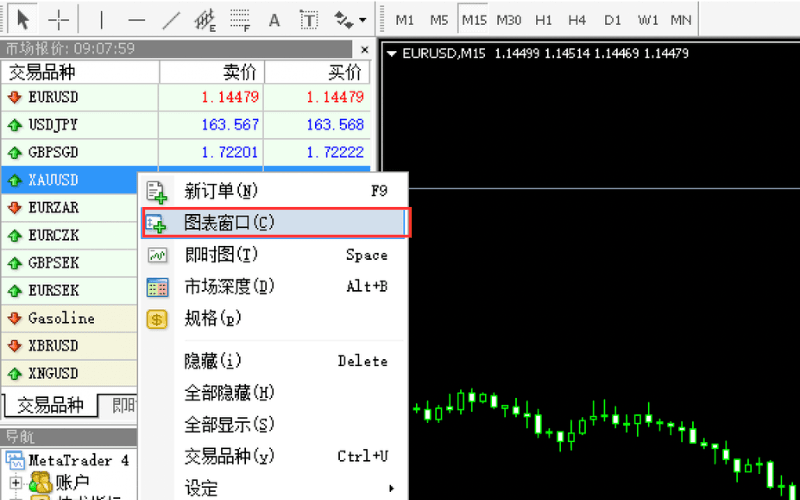Choose 全部显示(S) menu entry
Image resolution: width=800 pixels, height=500 pixels.
click(x=274, y=424)
